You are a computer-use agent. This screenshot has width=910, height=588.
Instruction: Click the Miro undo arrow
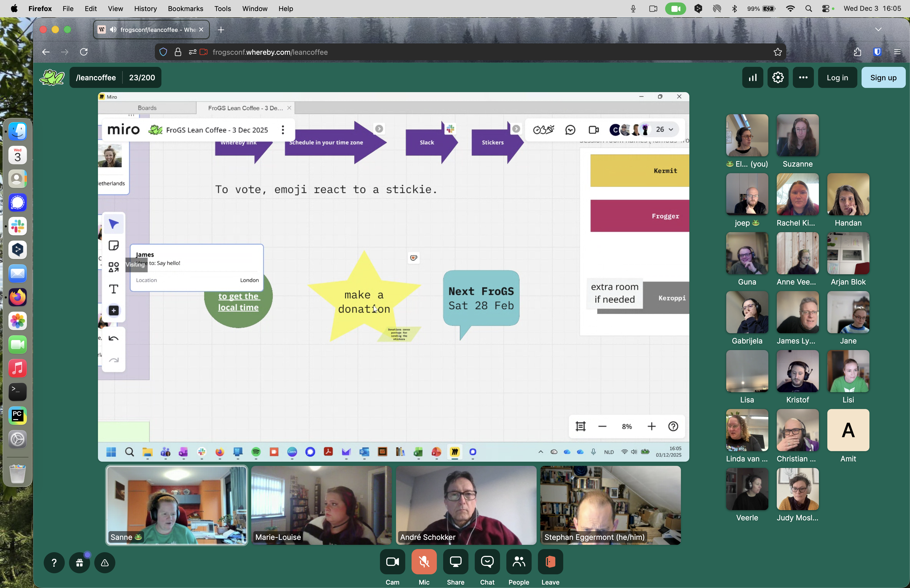[x=113, y=338]
